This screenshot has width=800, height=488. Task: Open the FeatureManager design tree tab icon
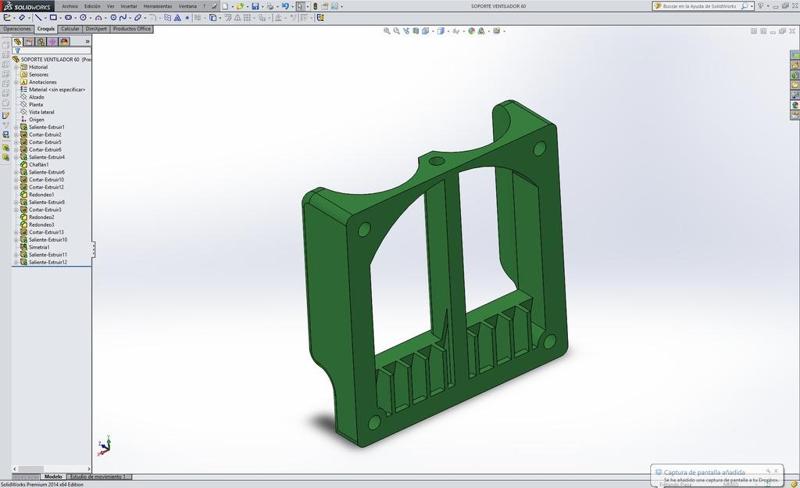pos(18,42)
